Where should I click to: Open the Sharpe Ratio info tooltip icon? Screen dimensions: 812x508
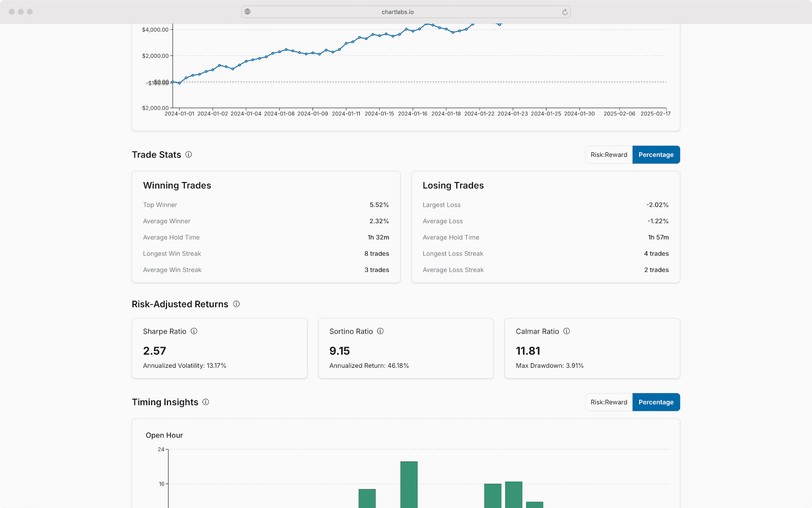click(194, 331)
